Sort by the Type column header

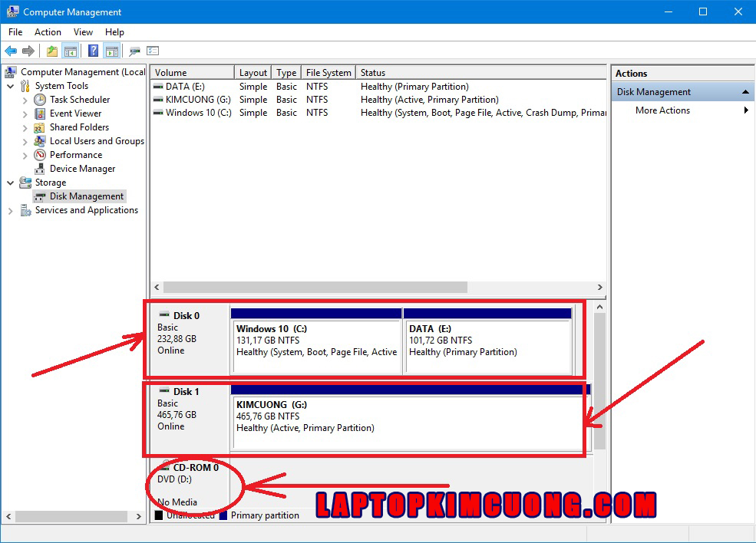coord(286,72)
